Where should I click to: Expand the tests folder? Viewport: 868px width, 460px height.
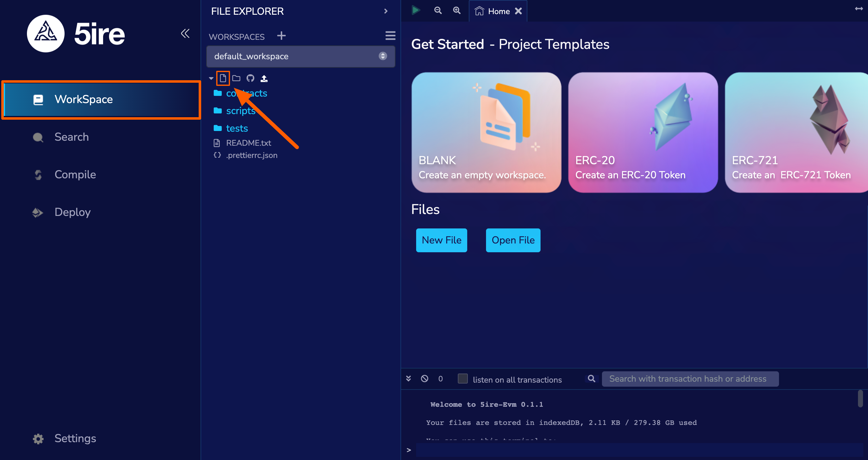[231, 128]
